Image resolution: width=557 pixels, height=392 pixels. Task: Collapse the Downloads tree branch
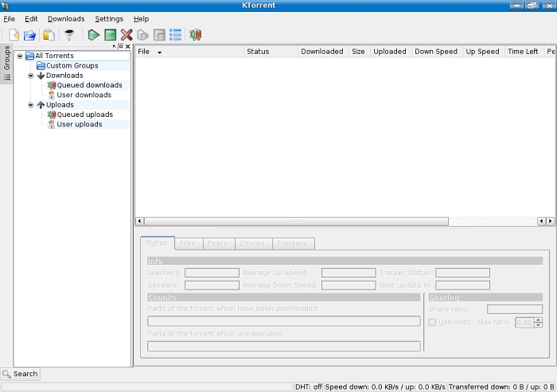click(31, 76)
